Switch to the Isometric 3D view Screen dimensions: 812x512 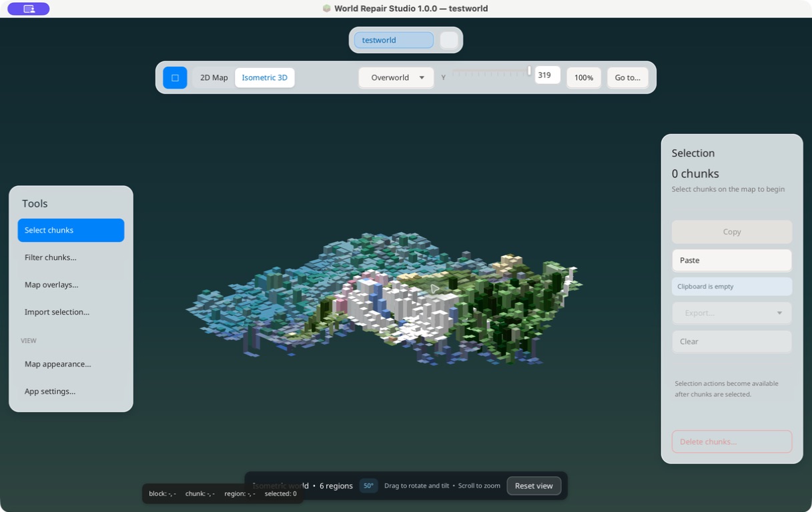(x=264, y=77)
